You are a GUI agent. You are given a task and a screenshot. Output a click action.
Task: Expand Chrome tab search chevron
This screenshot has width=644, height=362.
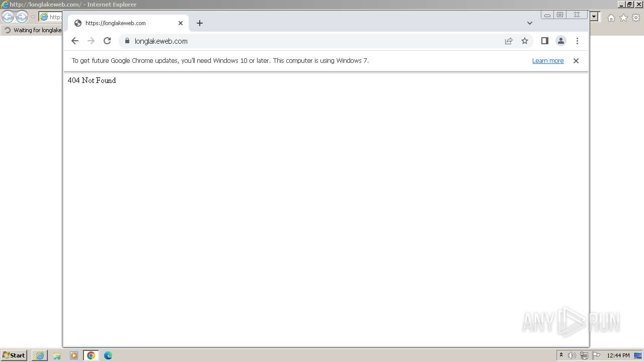(x=530, y=23)
